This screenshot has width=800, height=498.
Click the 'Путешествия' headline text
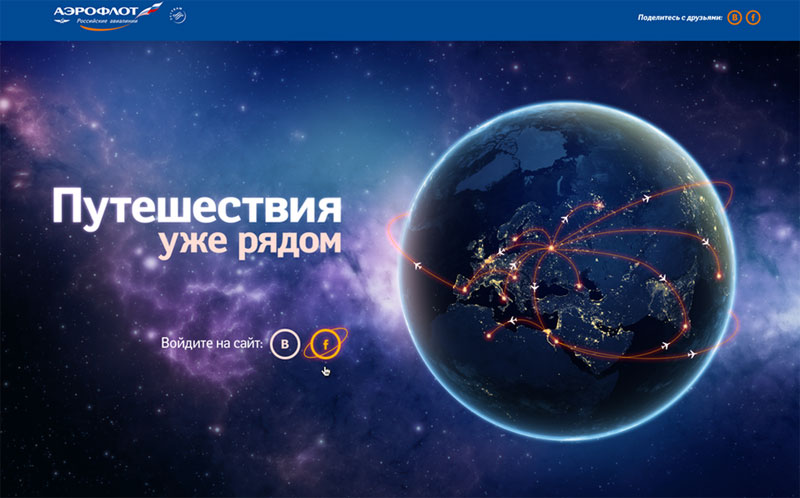coord(196,206)
